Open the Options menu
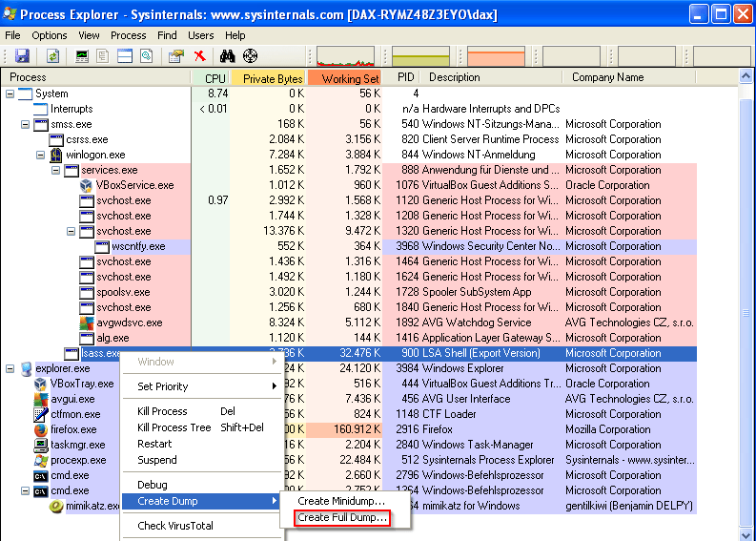 50,35
